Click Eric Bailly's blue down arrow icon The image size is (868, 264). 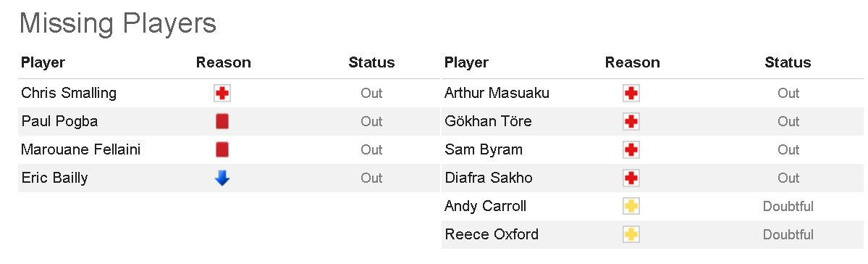[222, 178]
